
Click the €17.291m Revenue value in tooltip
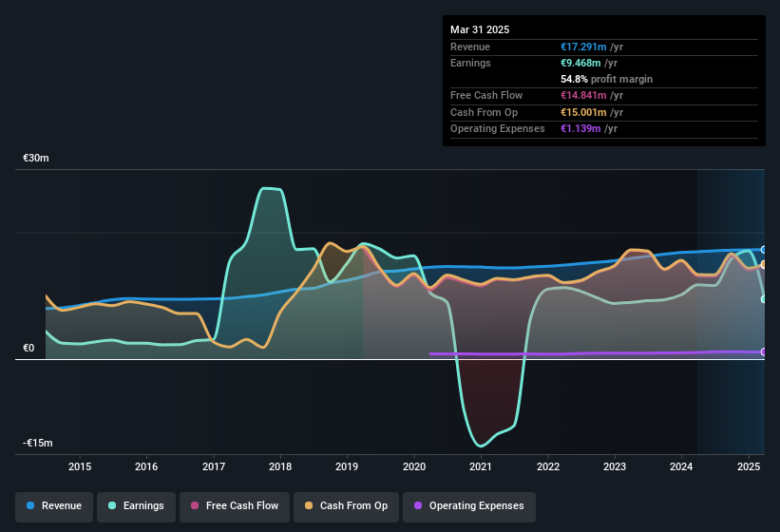coord(583,47)
